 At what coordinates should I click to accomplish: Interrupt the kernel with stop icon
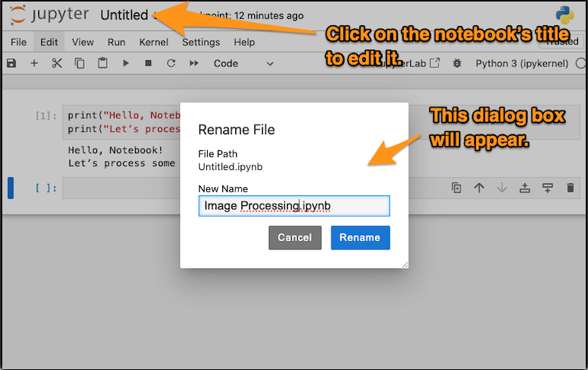coord(148,63)
